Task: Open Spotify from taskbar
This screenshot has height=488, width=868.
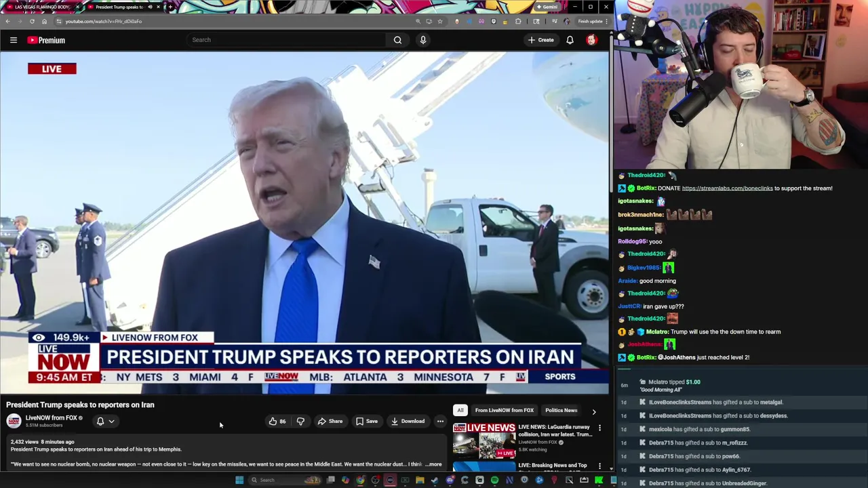Action: 494,481
